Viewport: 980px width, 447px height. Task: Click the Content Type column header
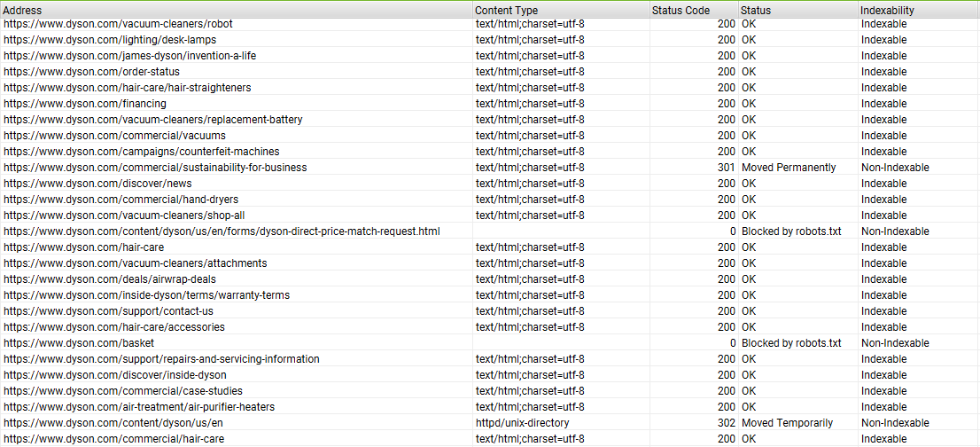click(506, 11)
